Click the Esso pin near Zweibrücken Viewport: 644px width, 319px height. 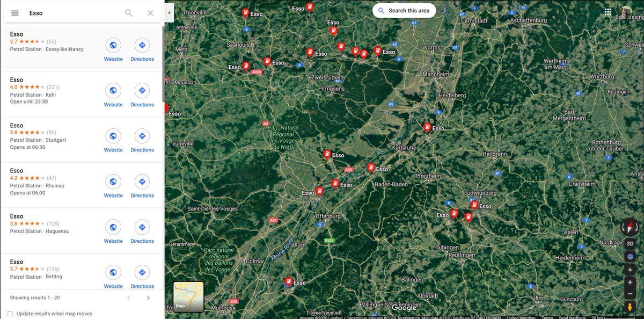310,53
